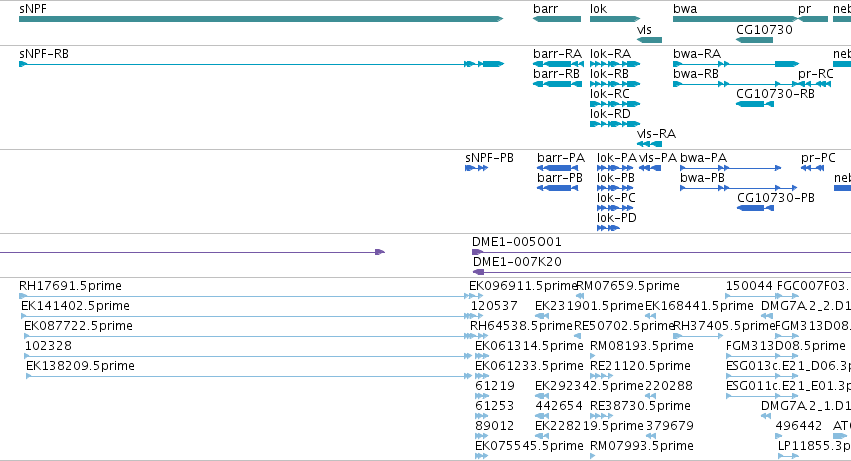
Task: Select EST EK292342.5prime
Action: [x=542, y=396]
